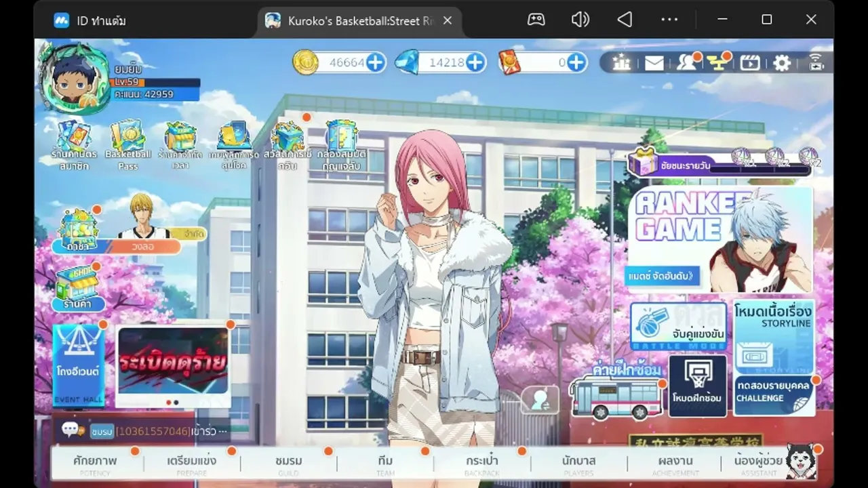This screenshot has width=868, height=488.
Task: Open โหมดฝึกซ้อม practice mode
Action: [x=698, y=386]
